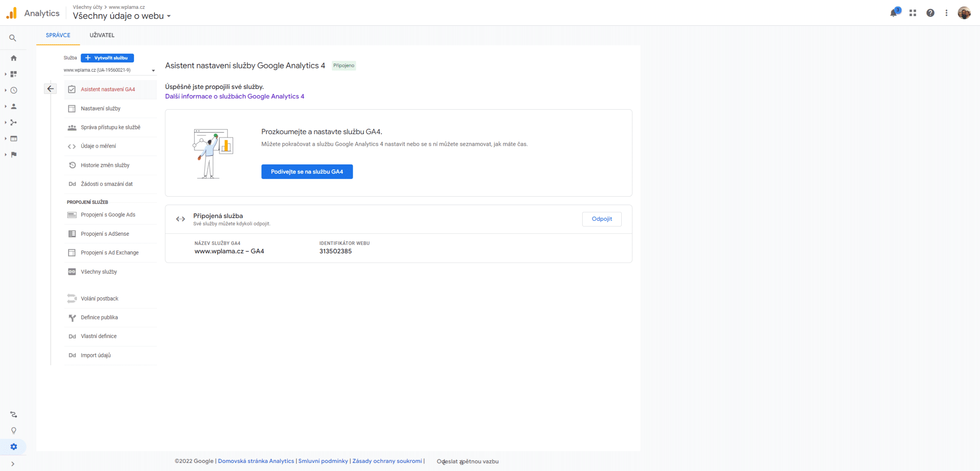Open Attribution path icon near sidebar bottom
The width and height of the screenshot is (980, 471).
pyautogui.click(x=14, y=415)
